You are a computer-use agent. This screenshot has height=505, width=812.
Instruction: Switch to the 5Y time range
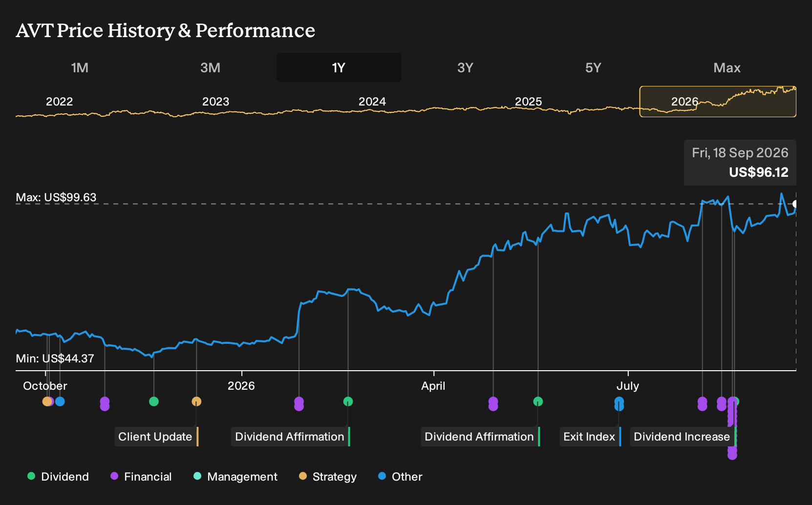click(593, 67)
